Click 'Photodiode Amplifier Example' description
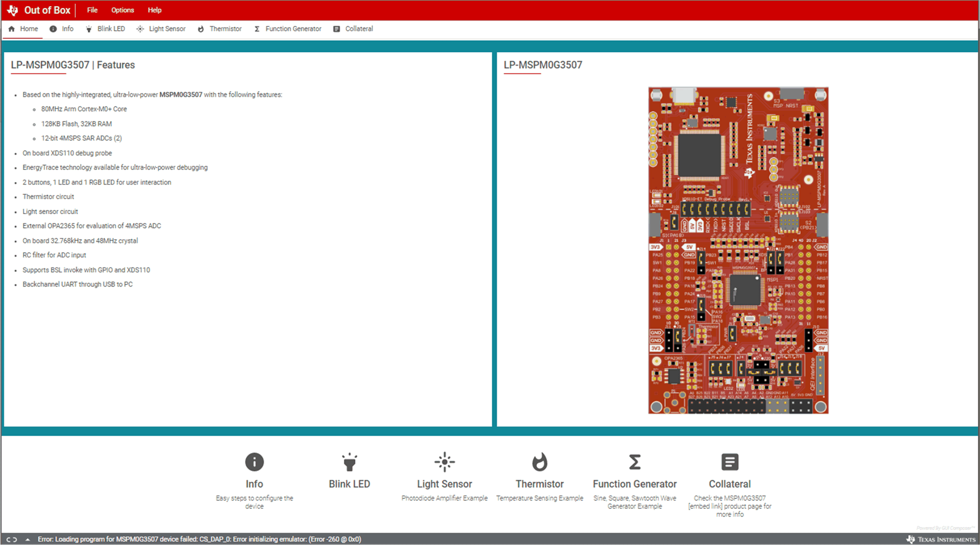 point(445,498)
